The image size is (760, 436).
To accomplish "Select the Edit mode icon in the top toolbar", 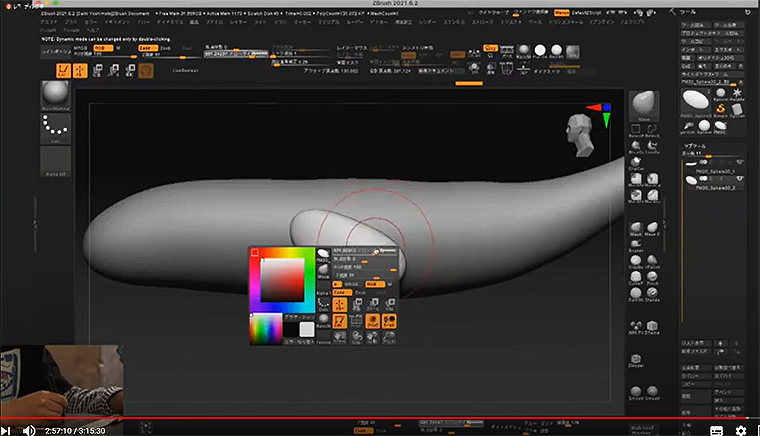I will point(62,70).
